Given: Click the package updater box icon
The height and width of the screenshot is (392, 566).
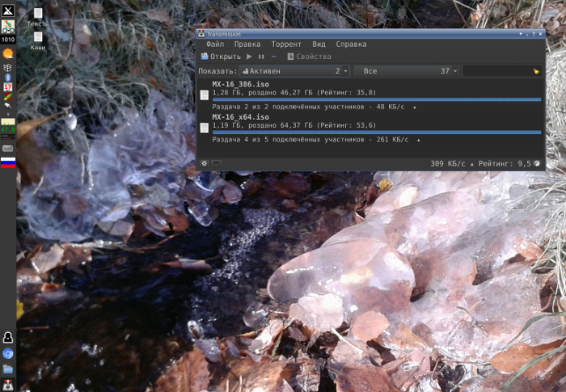Looking at the screenshot, I should click(x=8, y=68).
